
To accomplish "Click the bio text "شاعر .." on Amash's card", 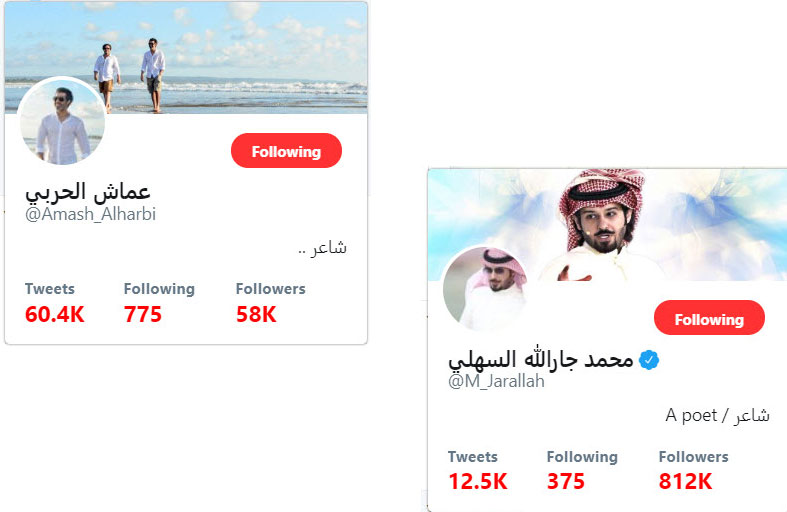I will (x=322, y=247).
